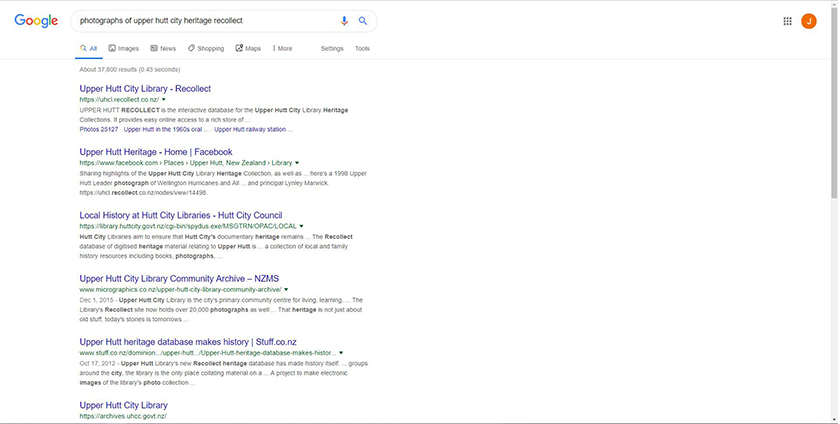The width and height of the screenshot is (840, 424).
Task: Open the Shopping results tab
Action: tap(206, 48)
